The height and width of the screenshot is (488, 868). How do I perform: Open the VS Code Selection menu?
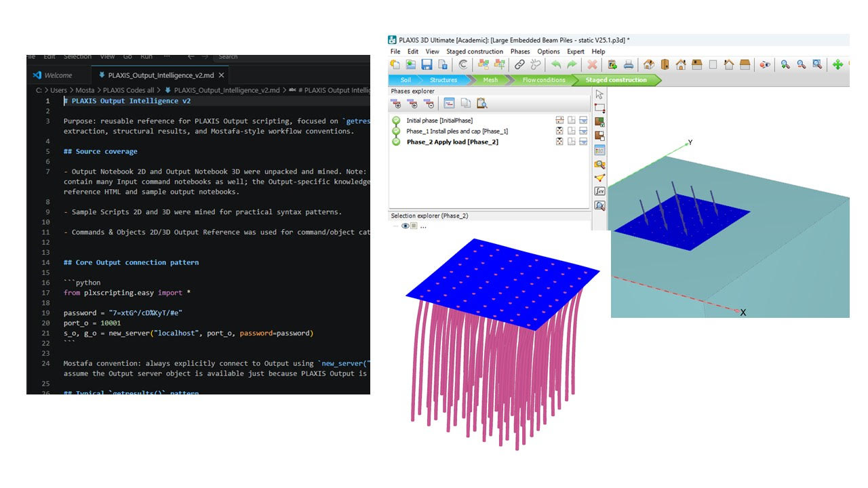pos(77,57)
